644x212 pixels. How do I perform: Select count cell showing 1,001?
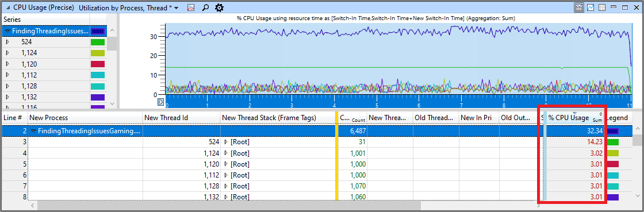coord(352,153)
